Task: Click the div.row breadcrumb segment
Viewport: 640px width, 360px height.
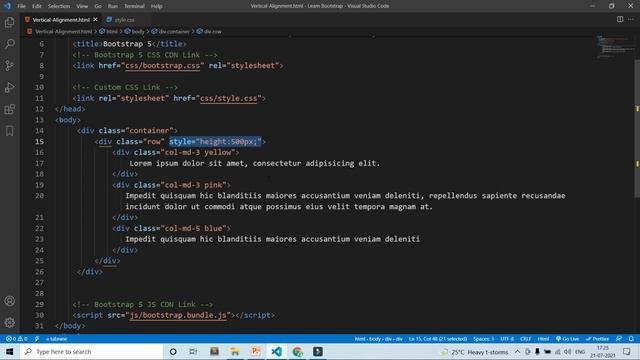Action: [209, 31]
